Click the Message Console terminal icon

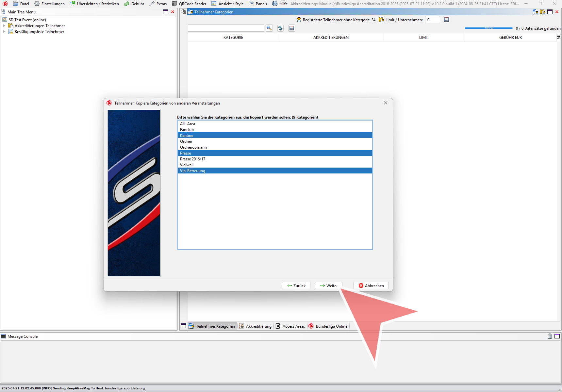3,336
